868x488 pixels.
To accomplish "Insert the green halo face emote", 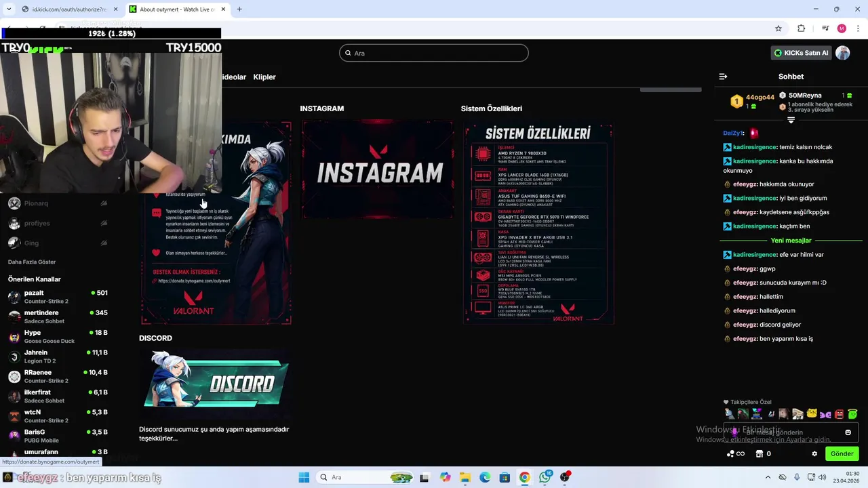I will click(852, 413).
